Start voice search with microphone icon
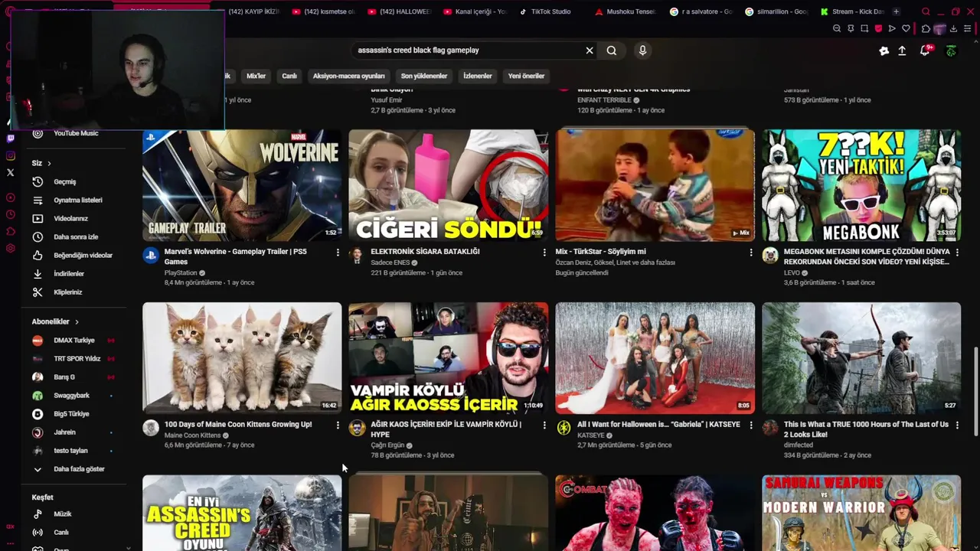This screenshot has width=980, height=551. [x=642, y=51]
